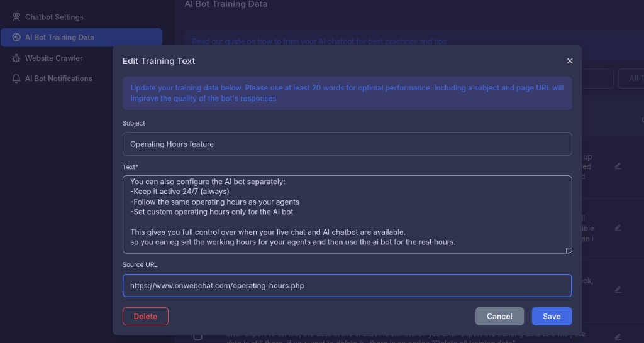Click the Chatbot Settings robot icon
This screenshot has width=644, height=343.
point(17,17)
